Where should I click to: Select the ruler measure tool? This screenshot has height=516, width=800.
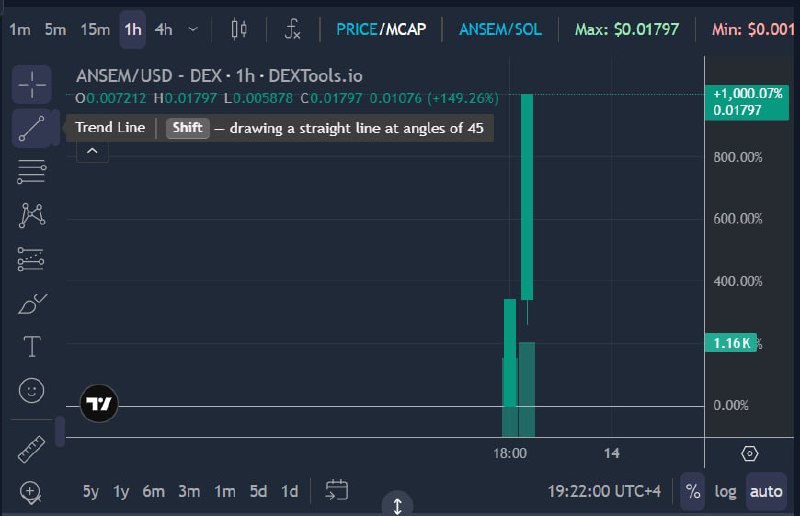point(32,449)
